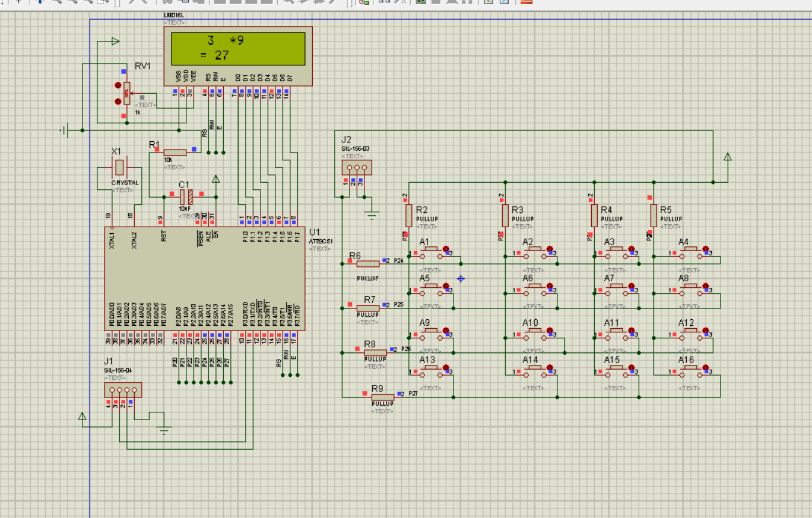
Task: Click the blue origin marker near A5
Action: (x=461, y=278)
